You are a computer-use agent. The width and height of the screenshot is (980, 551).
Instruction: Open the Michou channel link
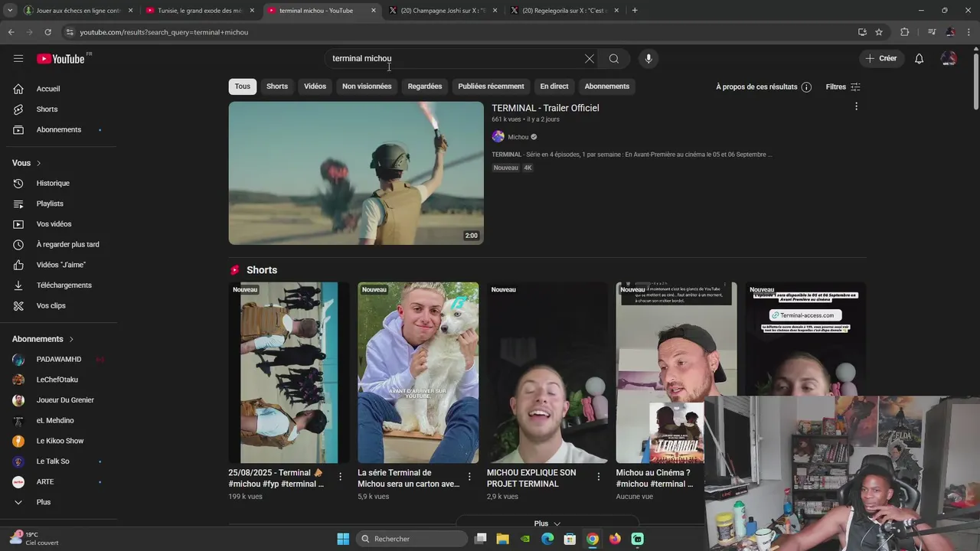tap(518, 137)
